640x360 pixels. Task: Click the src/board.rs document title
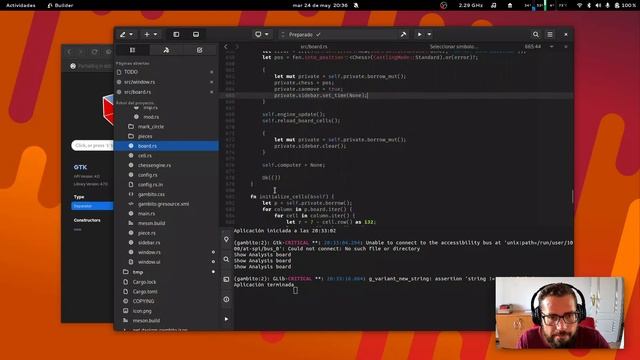point(314,47)
